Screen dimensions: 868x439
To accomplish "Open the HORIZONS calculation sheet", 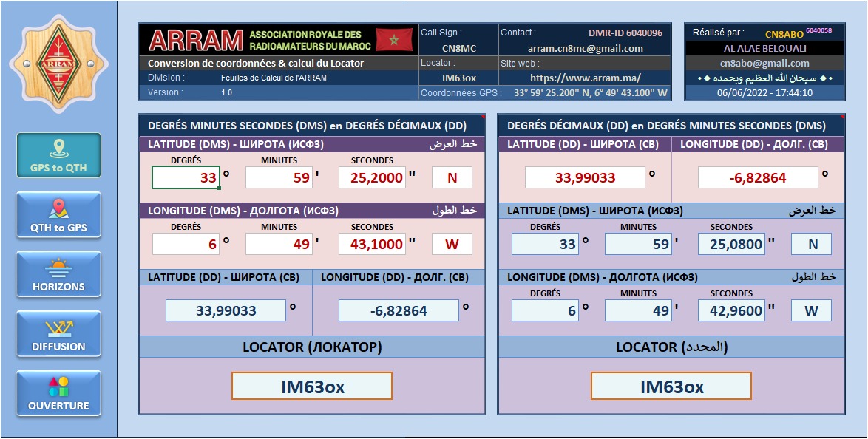I will click(58, 274).
